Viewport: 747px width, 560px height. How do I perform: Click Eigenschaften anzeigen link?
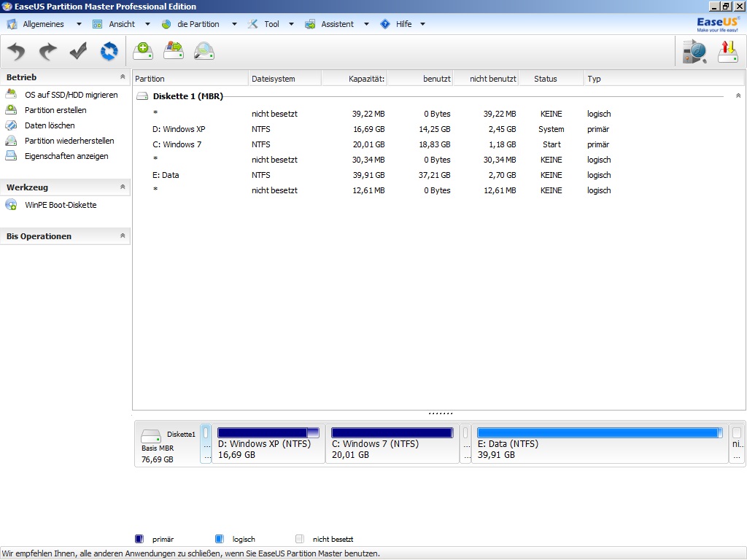66,156
